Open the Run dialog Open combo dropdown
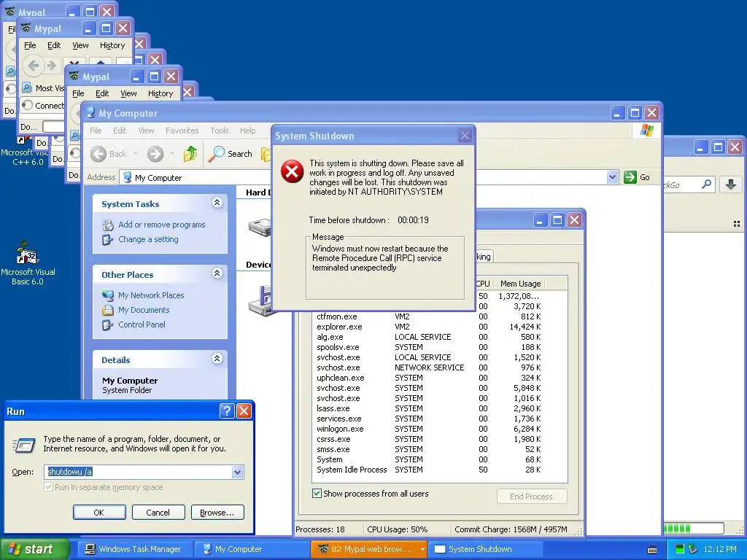 [x=237, y=472]
